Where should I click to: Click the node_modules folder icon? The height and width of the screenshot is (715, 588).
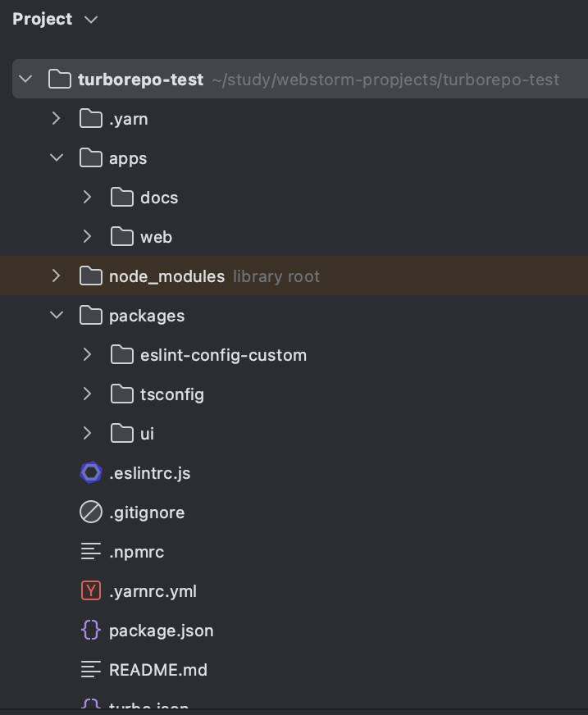[90, 276]
